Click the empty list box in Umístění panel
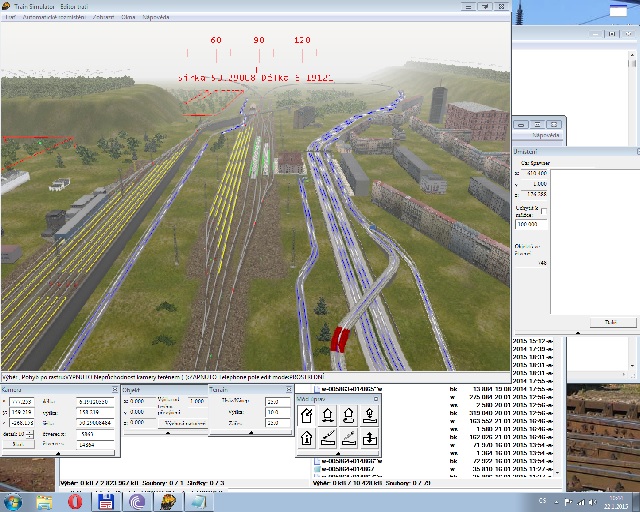 (594, 242)
